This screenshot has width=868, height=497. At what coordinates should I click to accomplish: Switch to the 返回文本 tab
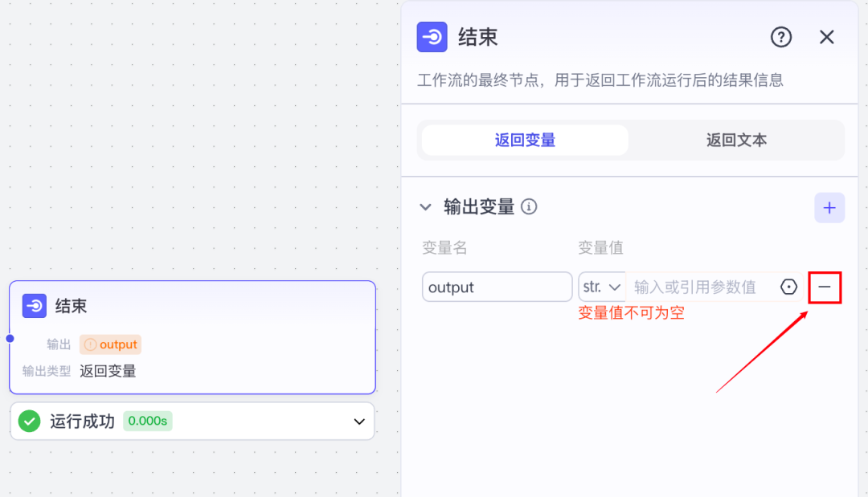[736, 141]
